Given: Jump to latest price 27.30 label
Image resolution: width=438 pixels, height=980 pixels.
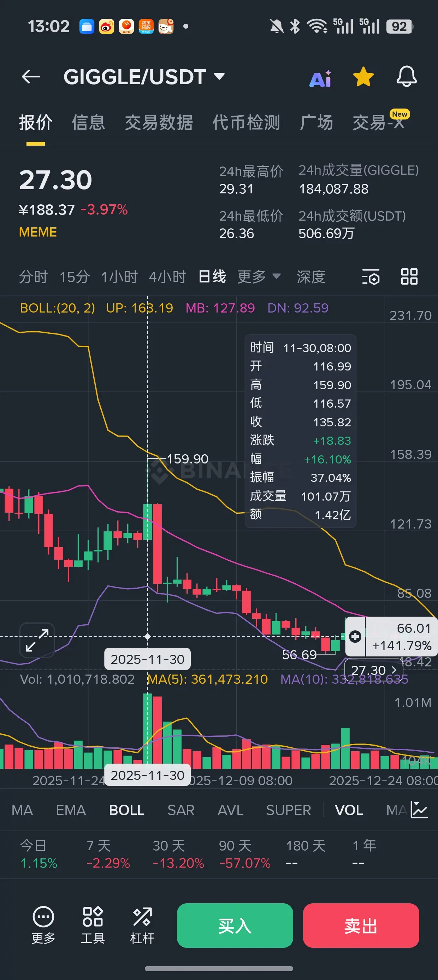Looking at the screenshot, I should coord(374,670).
